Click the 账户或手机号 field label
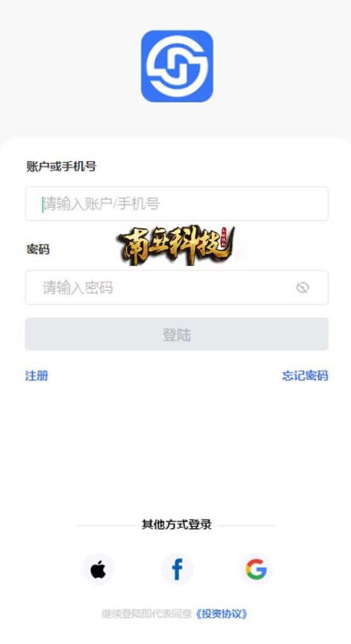The width and height of the screenshot is (351, 644). pos(61,166)
